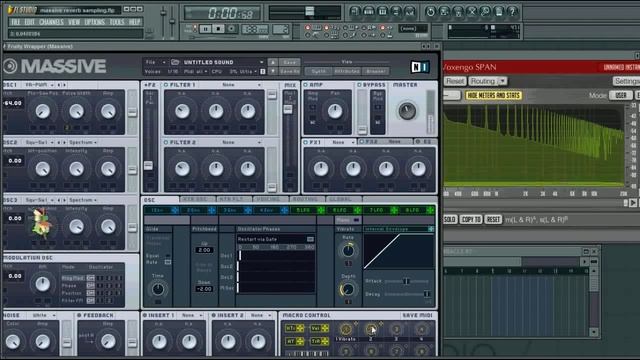Toggle Filter 1 power button
This screenshot has width=640, height=360.
click(x=166, y=85)
